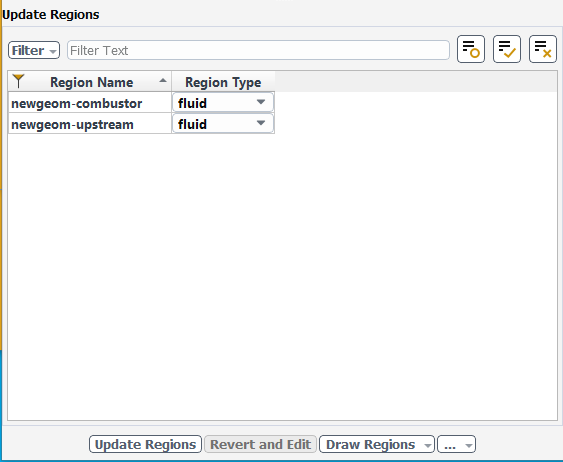Open the region type dropdown for newgeom-upstream

223,123
